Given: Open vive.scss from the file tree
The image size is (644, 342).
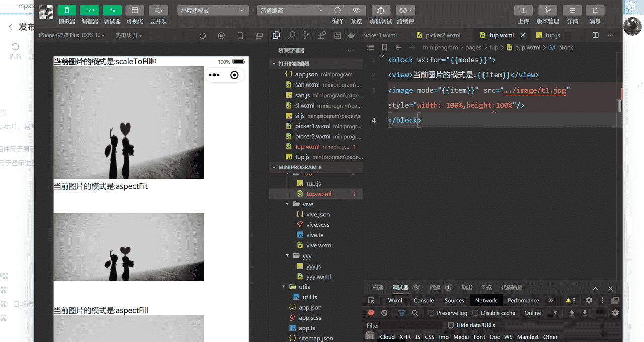Looking at the screenshot, I should (x=317, y=225).
